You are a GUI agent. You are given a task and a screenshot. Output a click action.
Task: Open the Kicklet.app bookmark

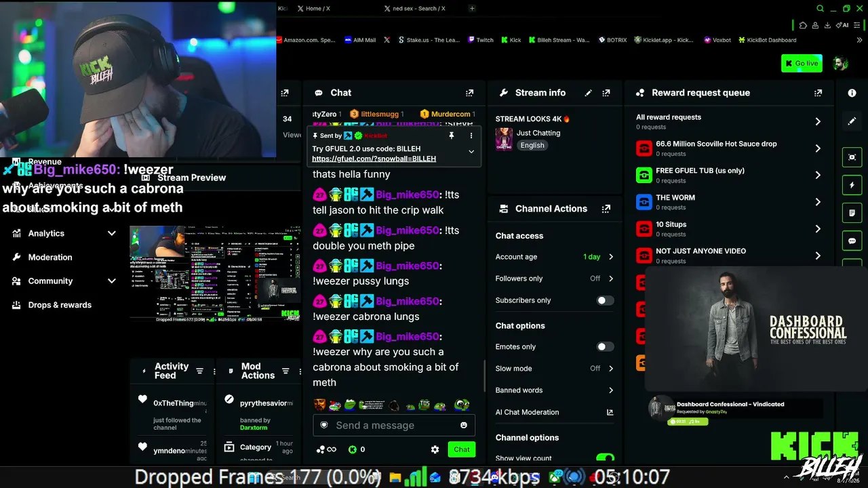pos(664,40)
